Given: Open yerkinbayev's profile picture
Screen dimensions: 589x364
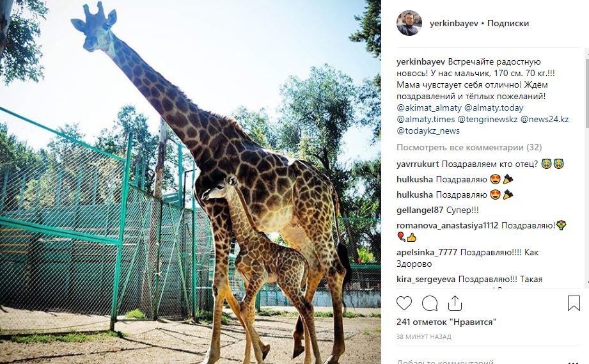Looking at the screenshot, I should click(x=409, y=23).
